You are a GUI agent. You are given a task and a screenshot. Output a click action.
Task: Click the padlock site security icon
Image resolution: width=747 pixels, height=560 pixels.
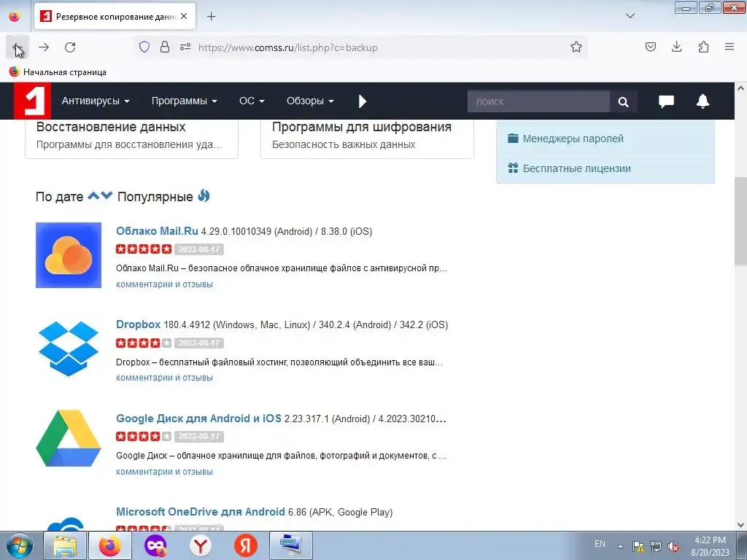coord(165,47)
